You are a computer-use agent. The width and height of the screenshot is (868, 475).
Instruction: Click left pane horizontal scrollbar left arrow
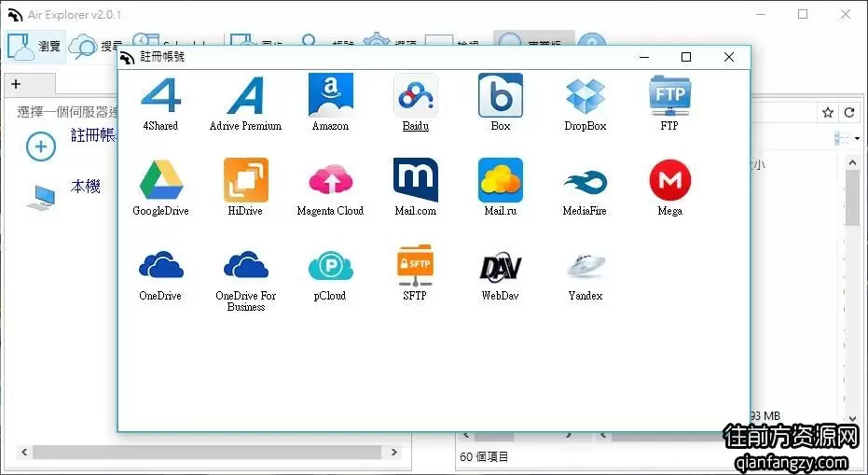click(x=24, y=453)
